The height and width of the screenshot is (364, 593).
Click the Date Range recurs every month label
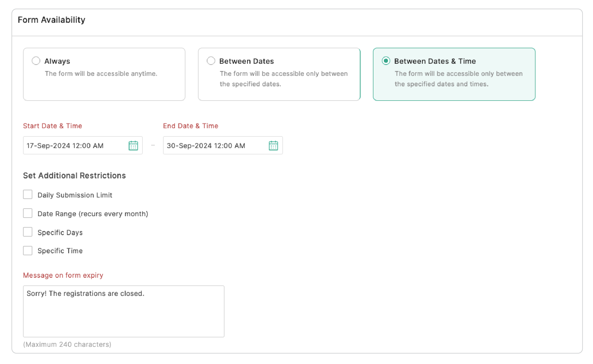pos(93,214)
